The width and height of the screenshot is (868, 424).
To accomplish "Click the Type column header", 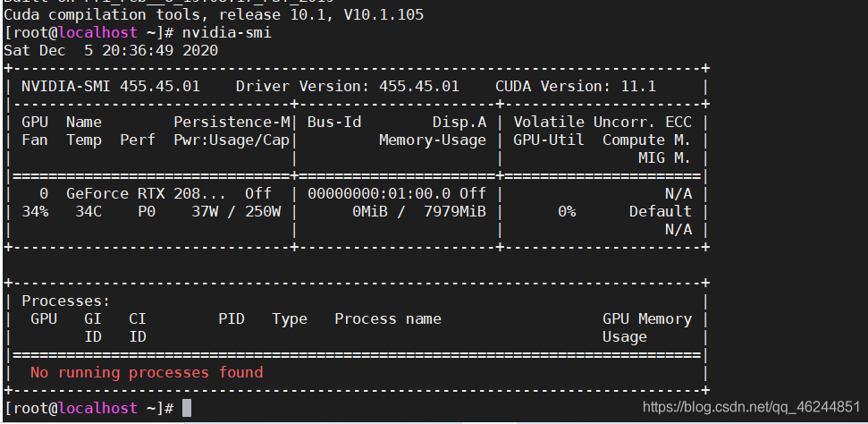I will (290, 318).
